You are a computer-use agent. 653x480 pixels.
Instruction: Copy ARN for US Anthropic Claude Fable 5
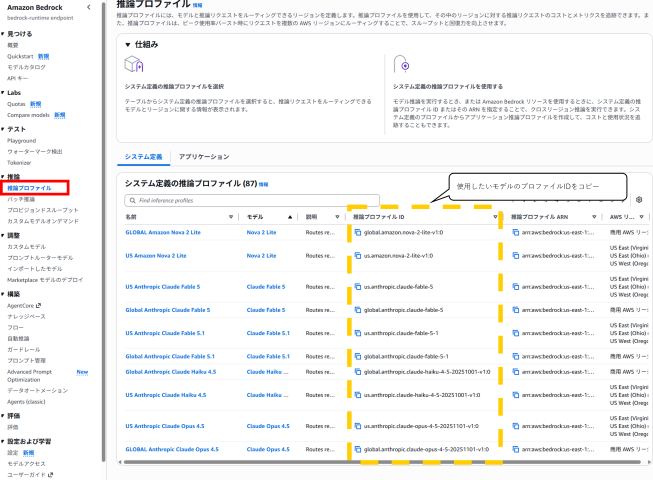516,286
